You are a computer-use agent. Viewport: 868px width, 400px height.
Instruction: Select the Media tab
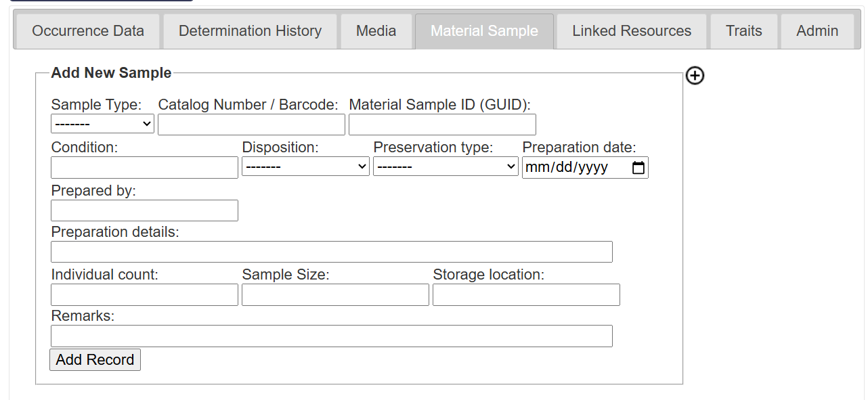click(x=376, y=30)
